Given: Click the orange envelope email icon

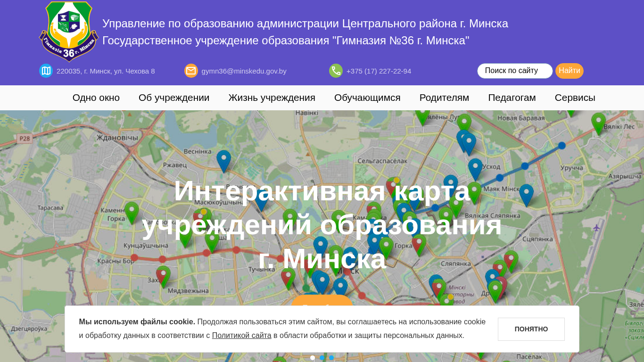Looking at the screenshot, I should [191, 71].
